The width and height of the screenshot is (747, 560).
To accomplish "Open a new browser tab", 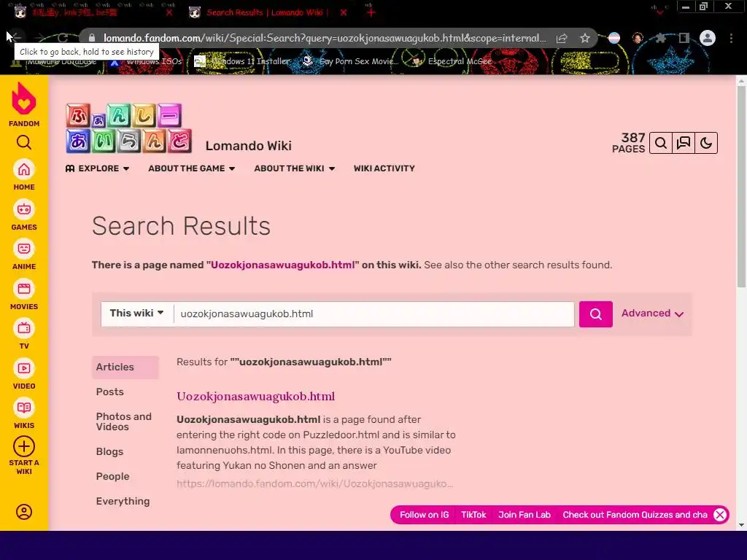I will (371, 12).
